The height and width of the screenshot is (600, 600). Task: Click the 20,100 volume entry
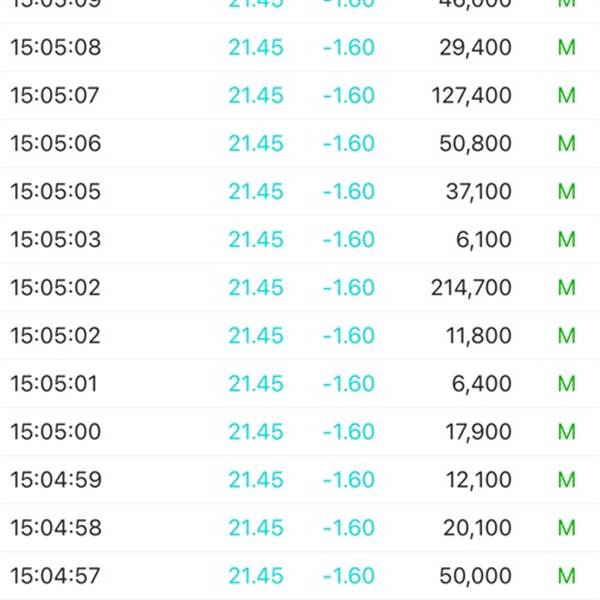point(476,528)
